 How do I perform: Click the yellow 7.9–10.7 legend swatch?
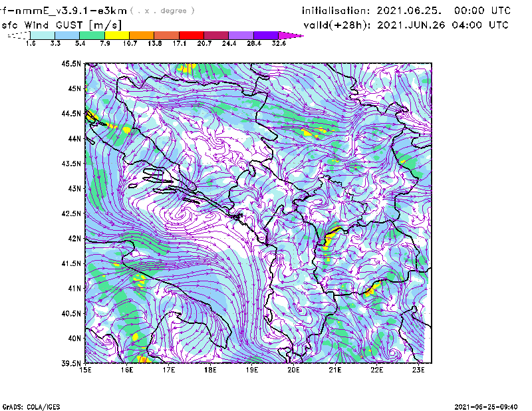pos(117,35)
